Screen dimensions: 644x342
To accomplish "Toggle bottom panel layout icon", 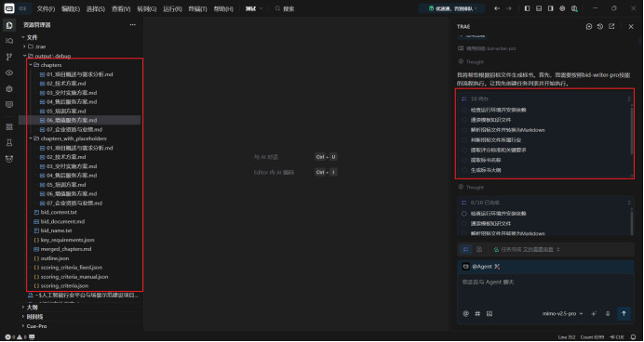I will [539, 8].
